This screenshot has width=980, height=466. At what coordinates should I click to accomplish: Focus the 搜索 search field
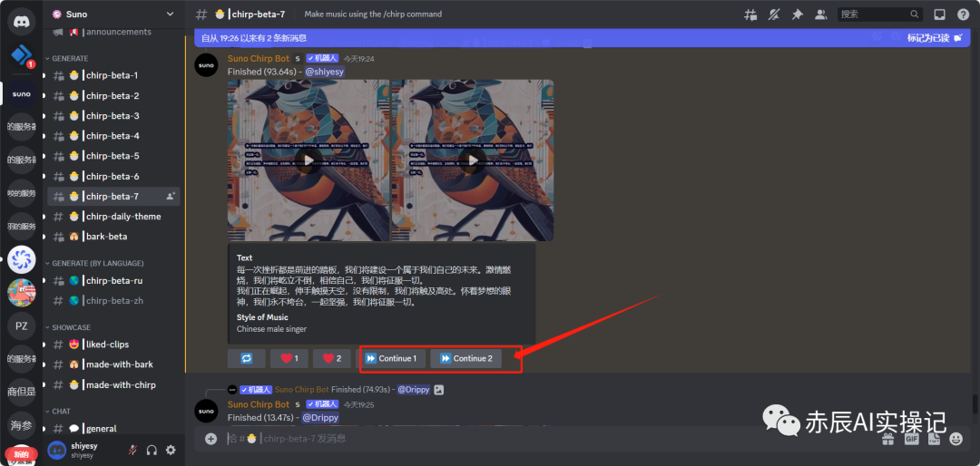[x=880, y=14]
